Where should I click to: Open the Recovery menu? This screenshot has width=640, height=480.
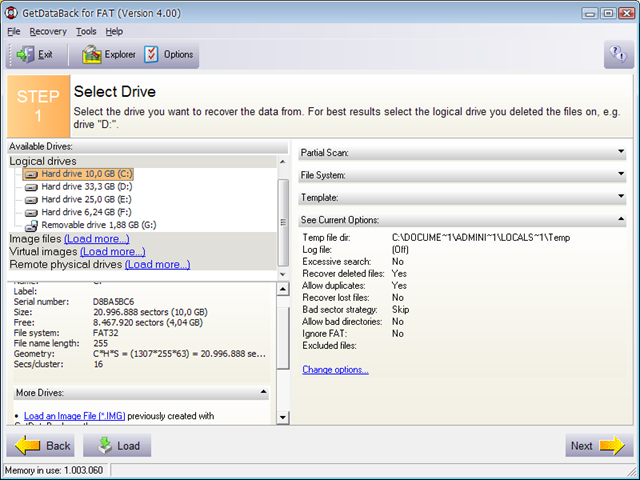click(48, 31)
